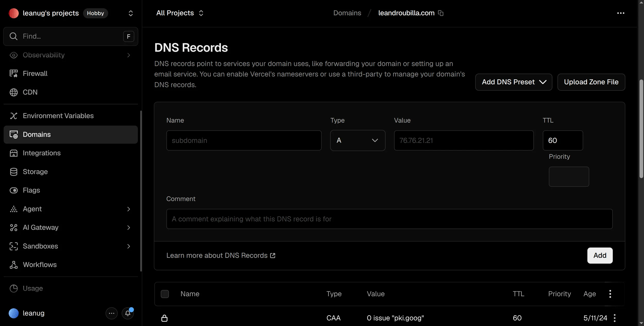This screenshot has width=644, height=326.
Task: Expand the Observability chevron
Action: (x=129, y=55)
